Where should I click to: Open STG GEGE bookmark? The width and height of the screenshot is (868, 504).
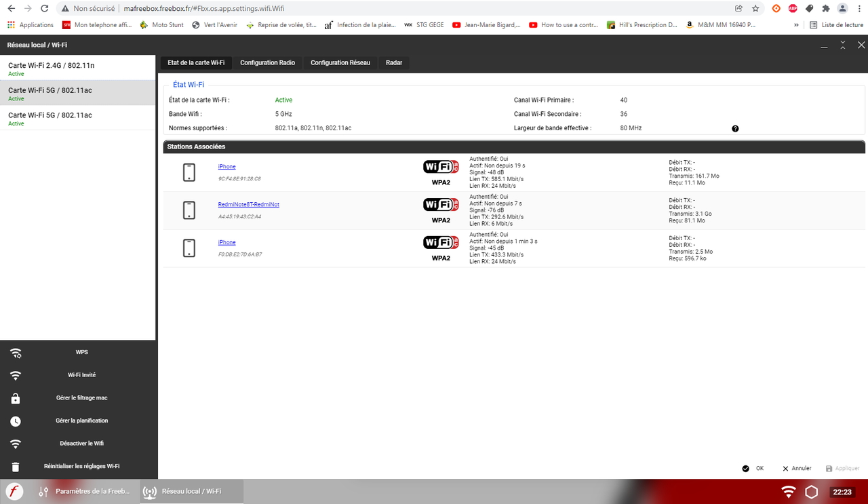point(424,25)
